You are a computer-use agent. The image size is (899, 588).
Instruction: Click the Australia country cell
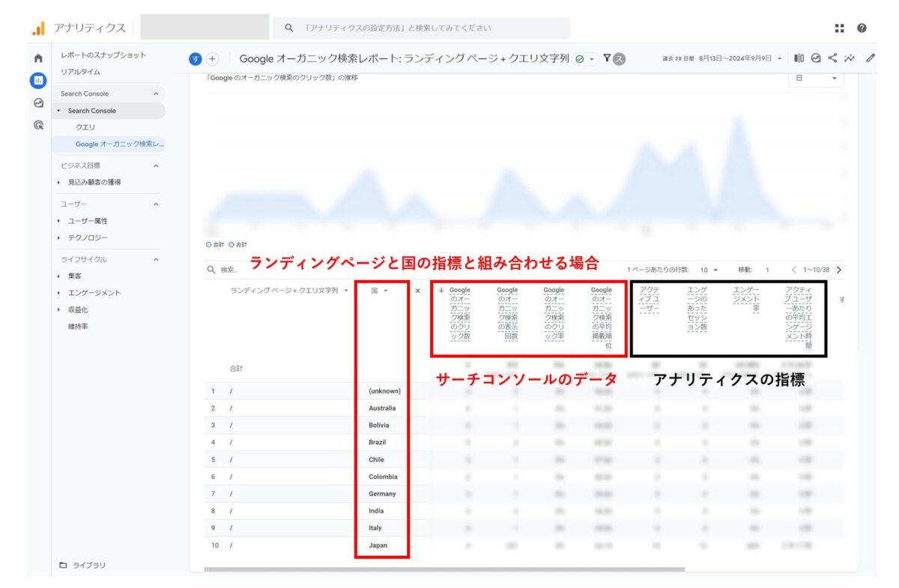coord(382,408)
